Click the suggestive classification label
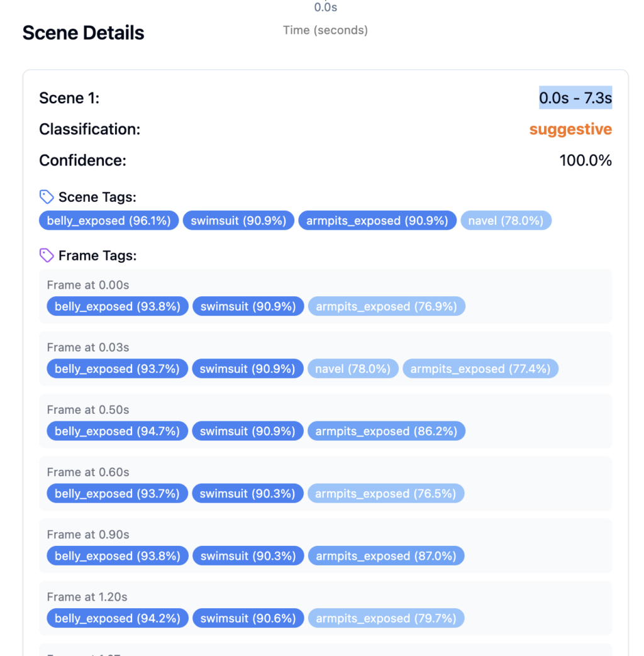644x656 pixels. [570, 129]
